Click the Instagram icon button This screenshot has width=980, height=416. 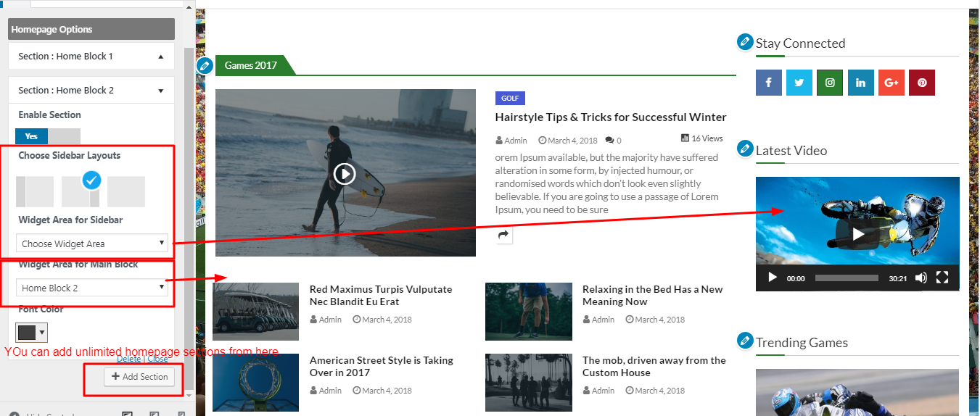830,83
